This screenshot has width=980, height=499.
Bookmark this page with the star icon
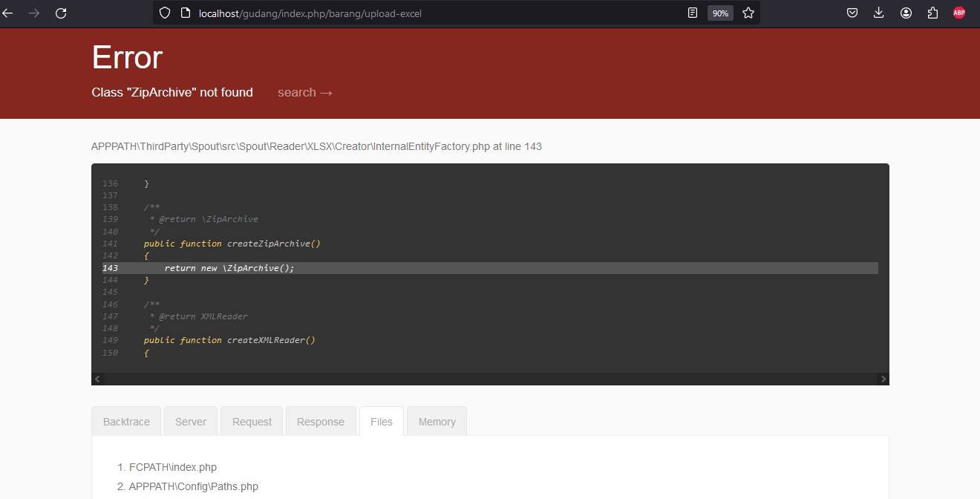[748, 13]
